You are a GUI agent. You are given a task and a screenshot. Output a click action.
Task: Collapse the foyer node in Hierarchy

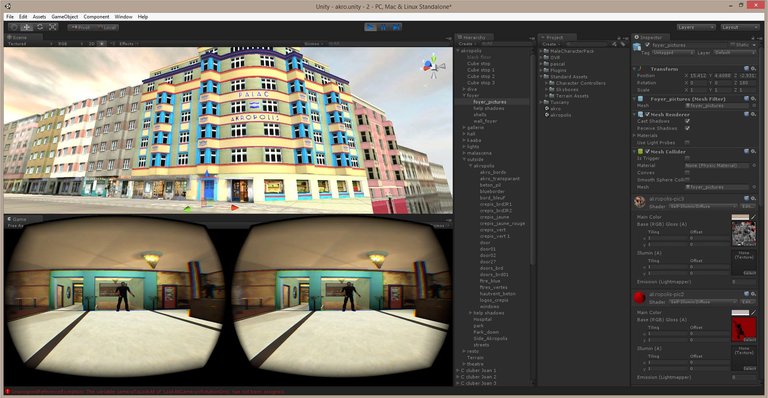coord(464,95)
